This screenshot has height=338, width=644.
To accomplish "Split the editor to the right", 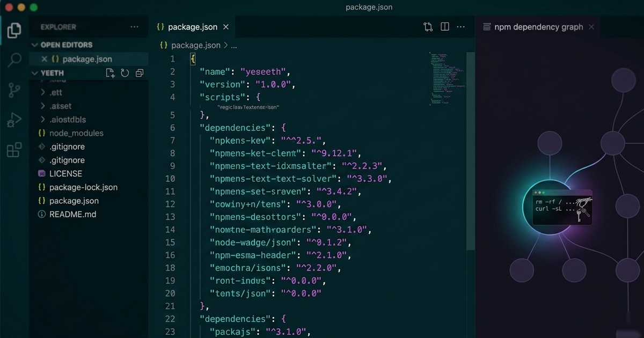I will pos(445,27).
